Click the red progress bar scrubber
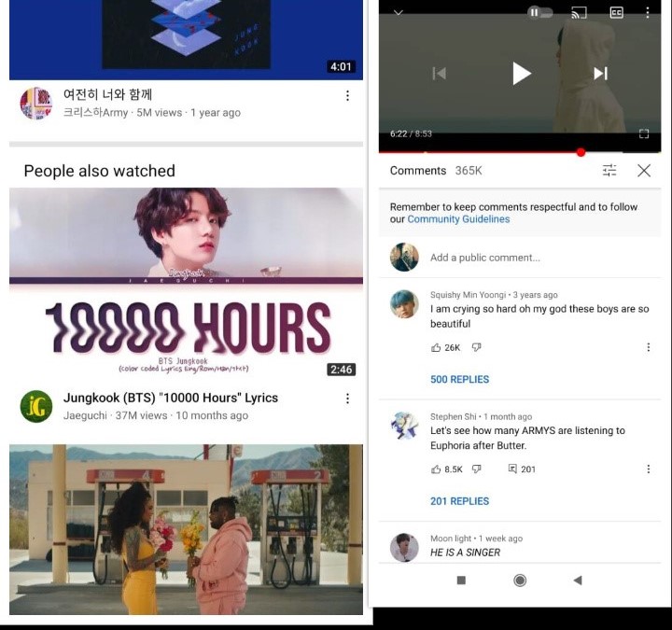 click(581, 152)
